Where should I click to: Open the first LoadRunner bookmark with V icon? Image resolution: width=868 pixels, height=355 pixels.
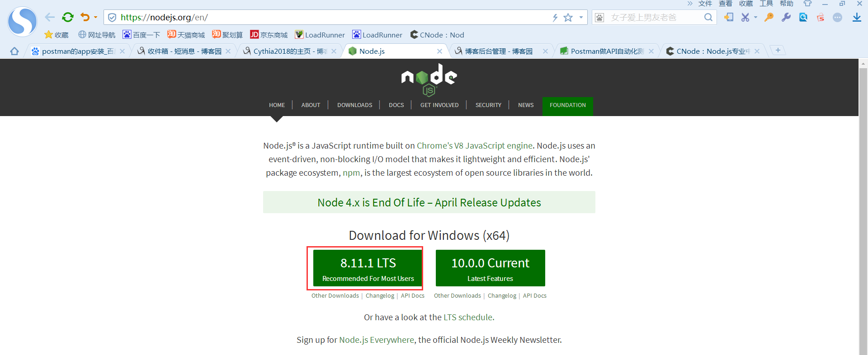pyautogui.click(x=320, y=35)
